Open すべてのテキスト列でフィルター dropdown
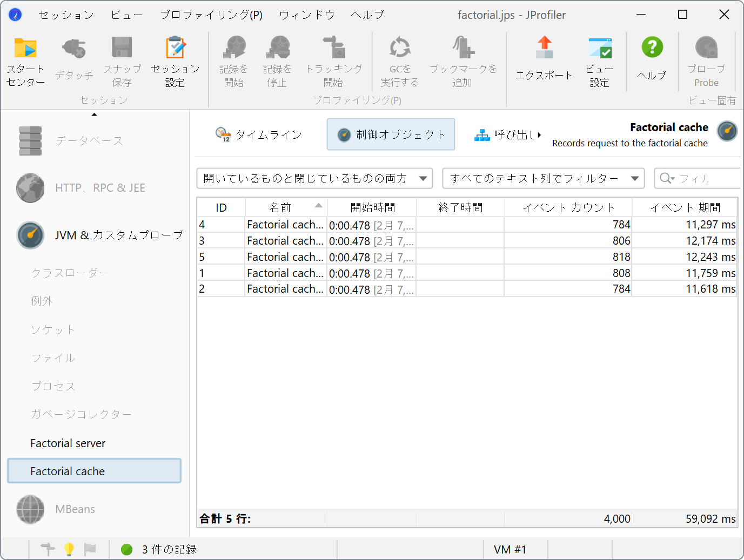The height and width of the screenshot is (560, 744). (544, 178)
